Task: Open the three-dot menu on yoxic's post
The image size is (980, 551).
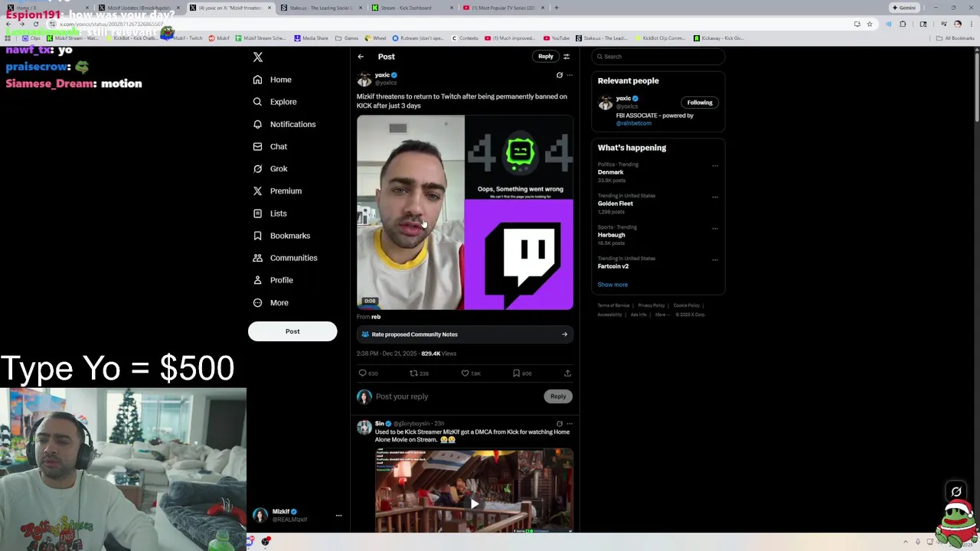Action: 569,75
